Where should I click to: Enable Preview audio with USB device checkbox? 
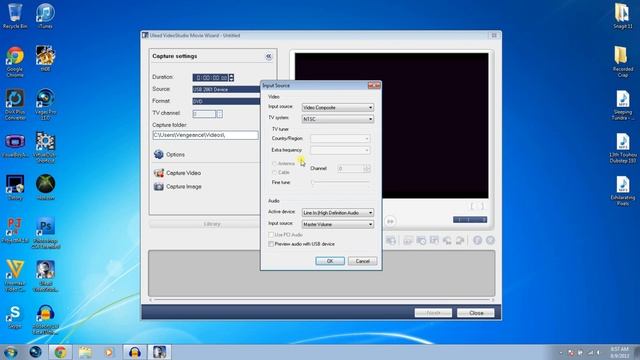click(271, 244)
